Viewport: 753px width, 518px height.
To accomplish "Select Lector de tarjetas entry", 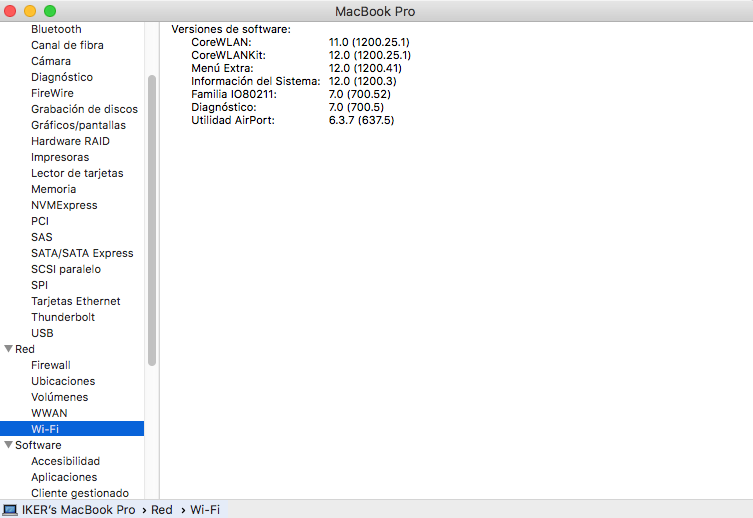I will pos(77,173).
